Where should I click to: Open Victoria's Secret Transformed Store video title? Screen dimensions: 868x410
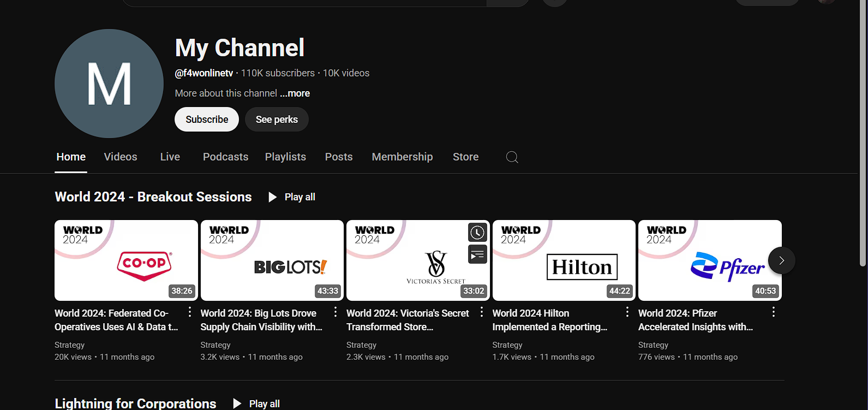pyautogui.click(x=408, y=320)
